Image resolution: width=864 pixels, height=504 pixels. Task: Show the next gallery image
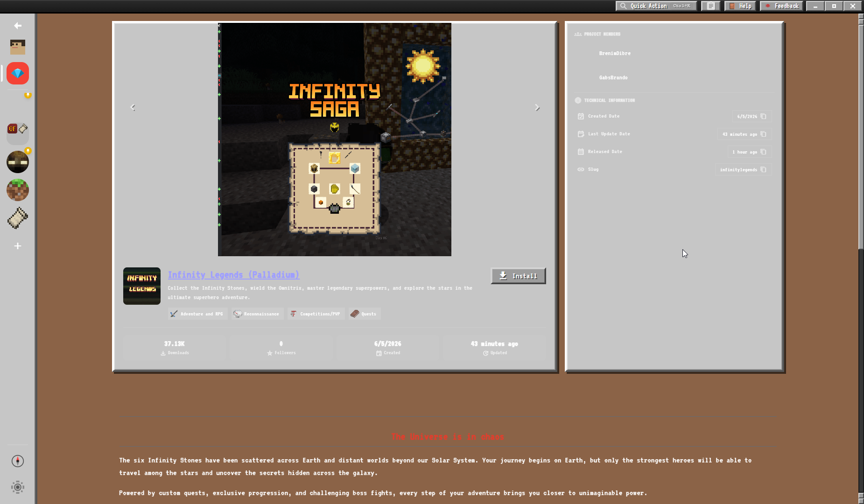(537, 107)
